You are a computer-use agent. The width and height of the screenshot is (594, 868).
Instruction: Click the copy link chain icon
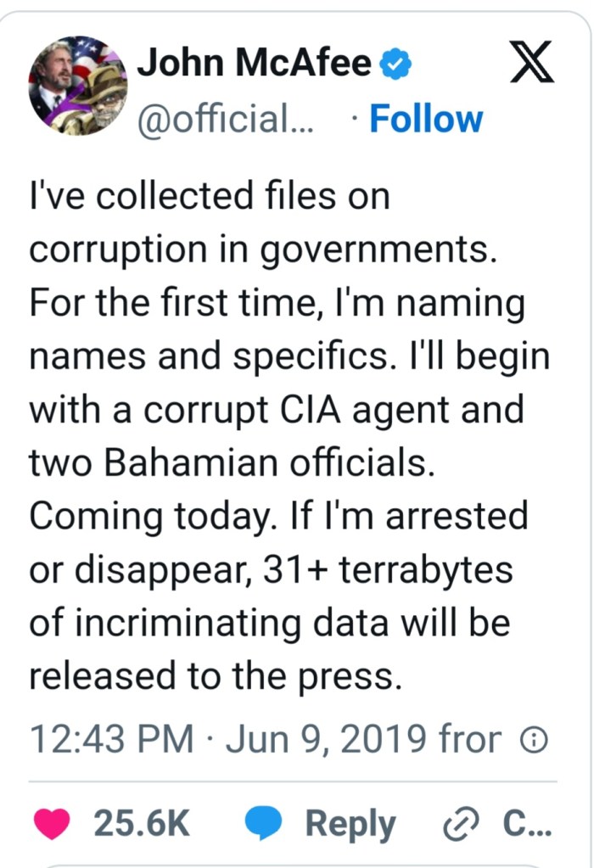point(462,825)
